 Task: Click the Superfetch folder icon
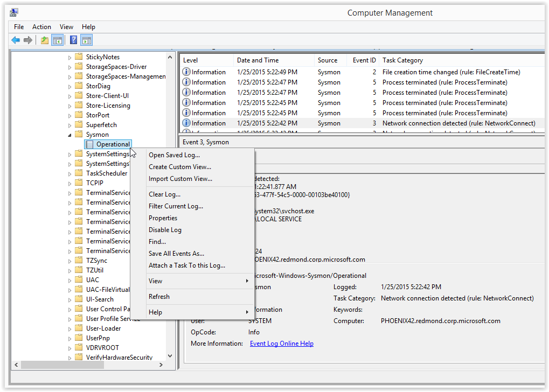pyautogui.click(x=79, y=124)
